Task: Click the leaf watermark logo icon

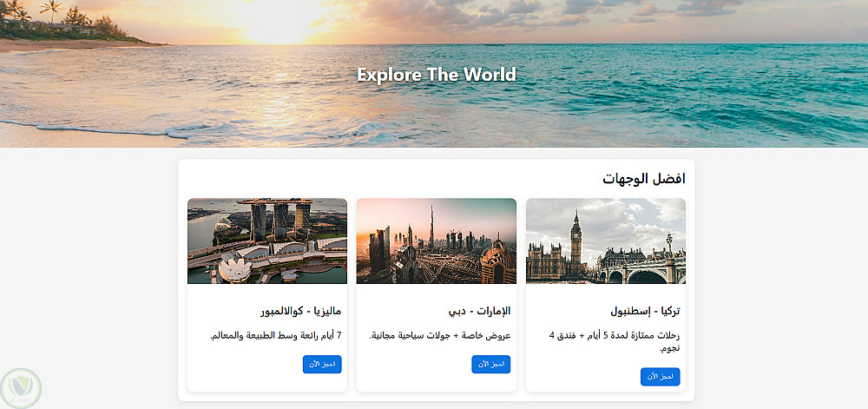Action: (21, 388)
